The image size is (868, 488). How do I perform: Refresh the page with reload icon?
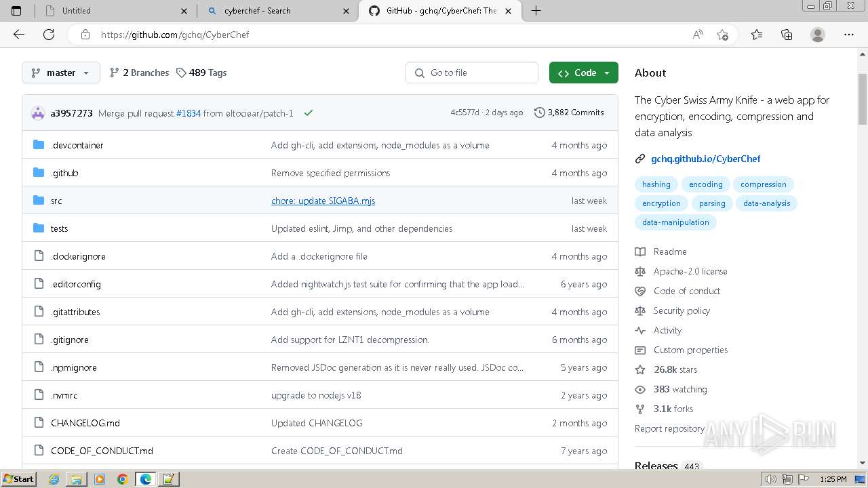[x=49, y=35]
